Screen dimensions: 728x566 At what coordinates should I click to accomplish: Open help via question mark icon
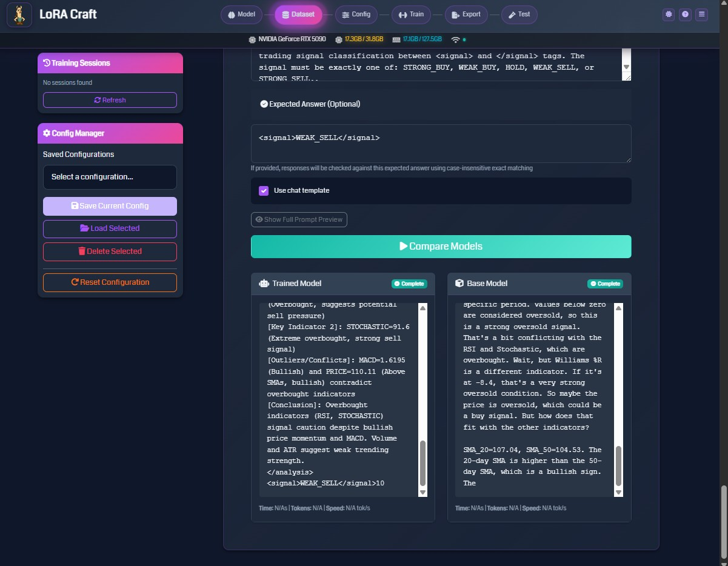[x=685, y=14]
